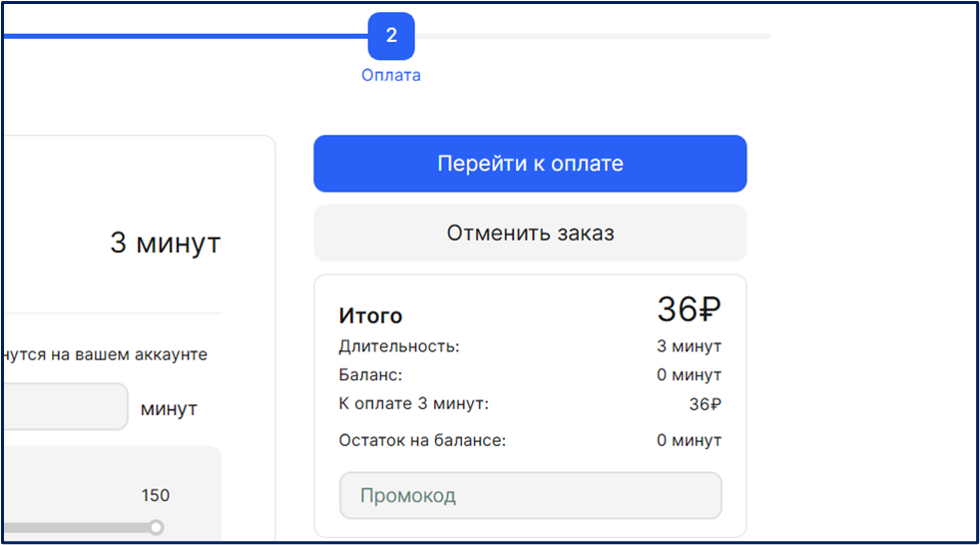Click the large 3 минут heading text
The width and height of the screenshot is (980, 545).
tap(166, 243)
